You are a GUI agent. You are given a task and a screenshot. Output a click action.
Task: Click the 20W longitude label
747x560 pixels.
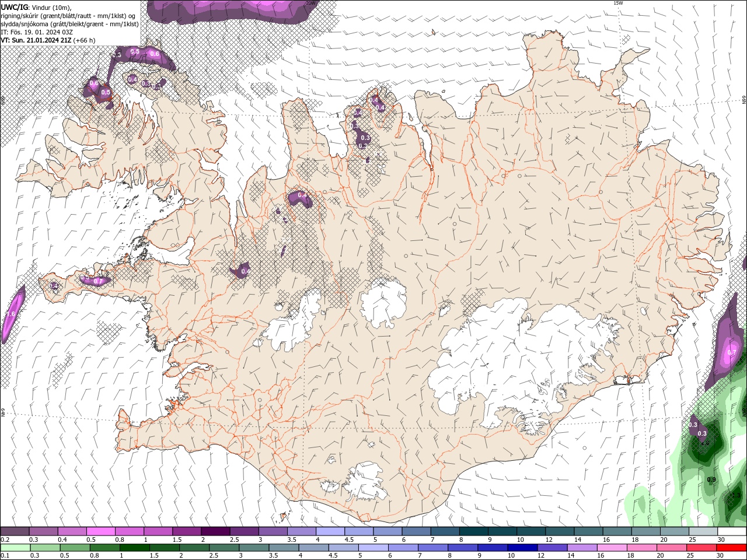[310, 3]
